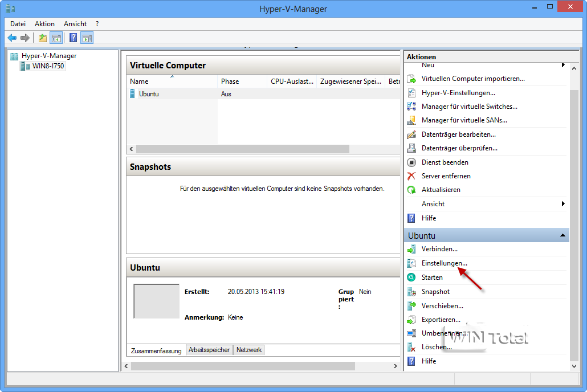587x392 pixels.
Task: Switch to the Netzwerk tab
Action: click(x=249, y=350)
